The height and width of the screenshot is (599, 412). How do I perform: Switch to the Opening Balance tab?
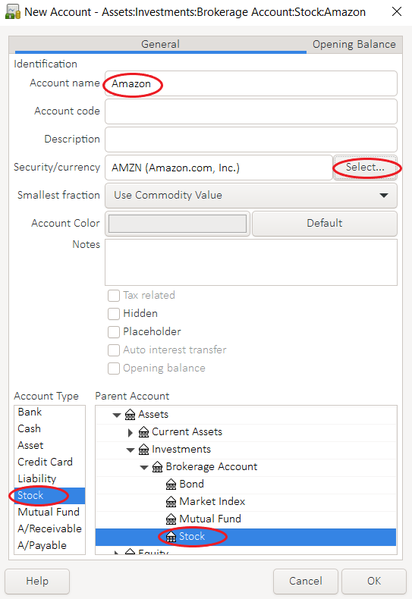[354, 44]
